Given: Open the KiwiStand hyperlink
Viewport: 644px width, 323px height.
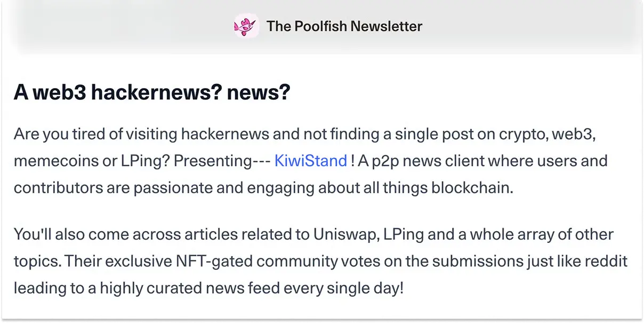Looking at the screenshot, I should pyautogui.click(x=310, y=161).
